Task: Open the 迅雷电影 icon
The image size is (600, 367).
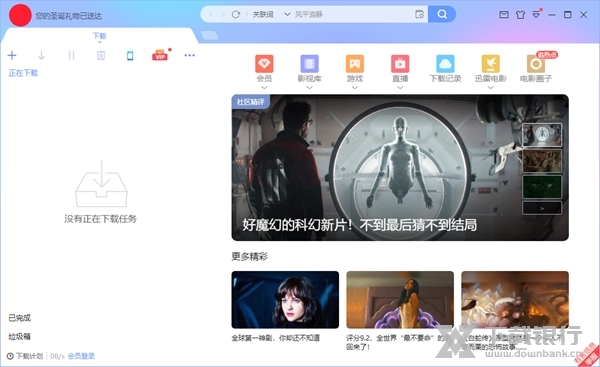Action: (491, 64)
